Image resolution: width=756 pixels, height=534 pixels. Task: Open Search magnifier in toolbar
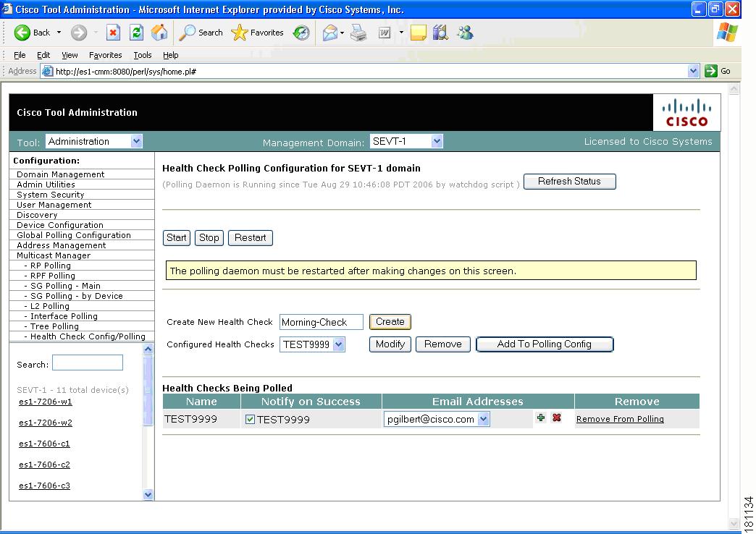(x=187, y=33)
